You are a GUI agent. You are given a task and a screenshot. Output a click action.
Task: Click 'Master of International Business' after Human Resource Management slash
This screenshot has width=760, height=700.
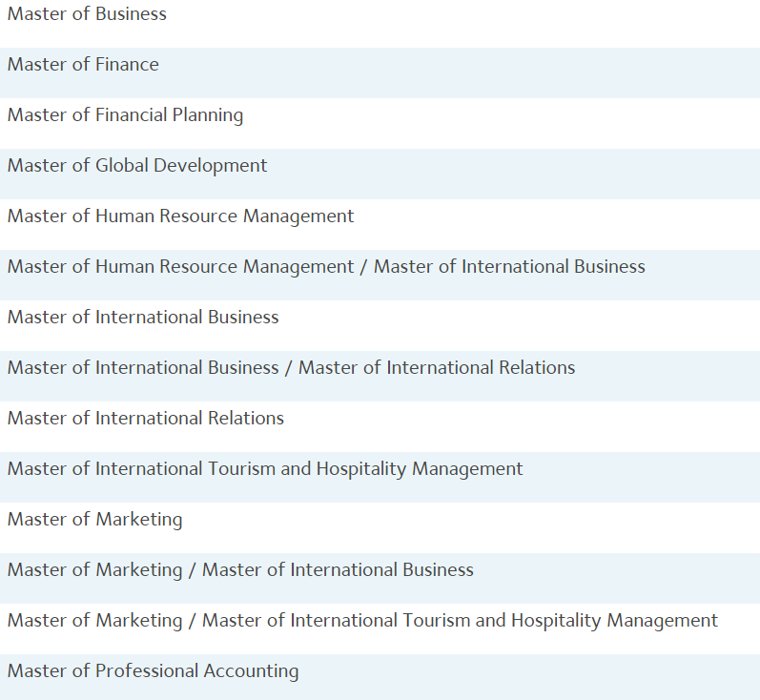click(509, 267)
